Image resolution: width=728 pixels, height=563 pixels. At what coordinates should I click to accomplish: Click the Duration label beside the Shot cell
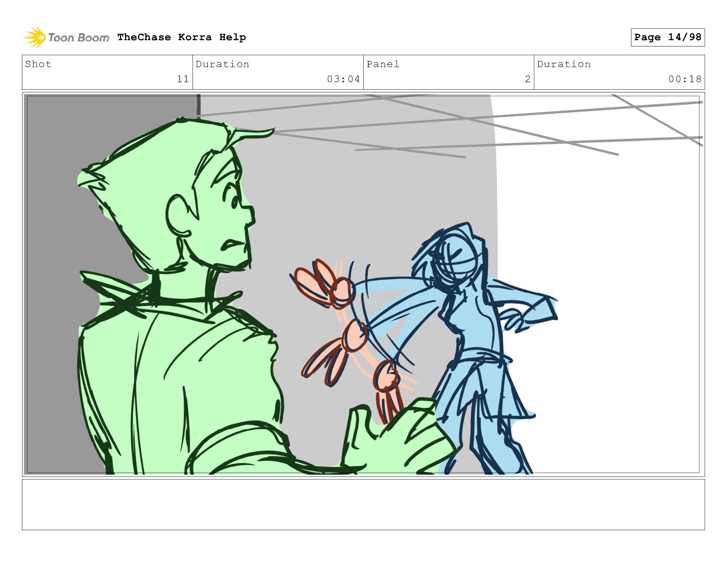tap(222, 64)
